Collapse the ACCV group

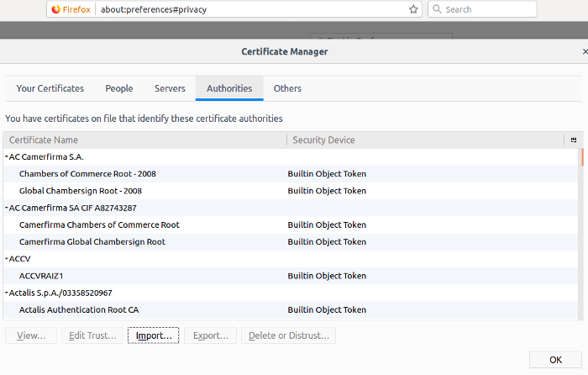(7, 259)
